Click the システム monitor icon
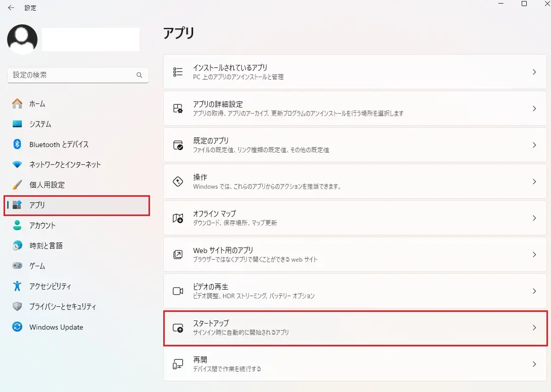 [x=17, y=124]
